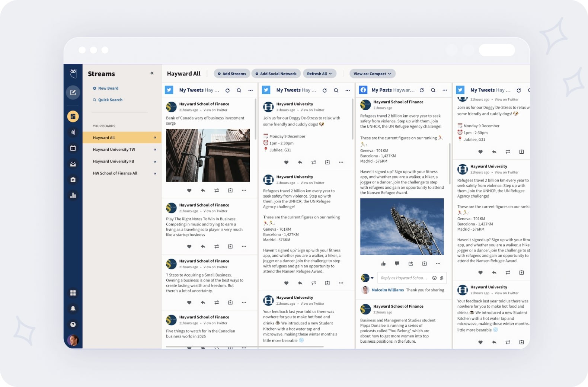
Task: Share the Facebook refugees post
Action: (x=411, y=263)
